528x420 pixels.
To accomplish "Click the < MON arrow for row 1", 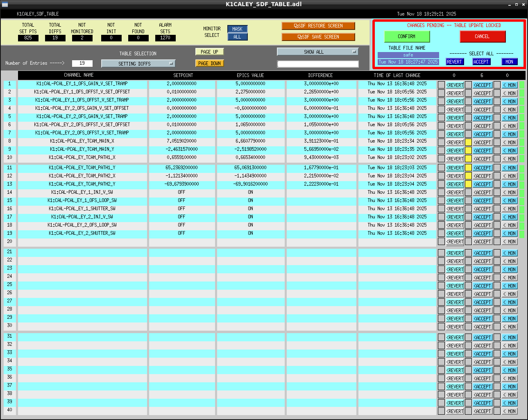I will [x=510, y=85].
